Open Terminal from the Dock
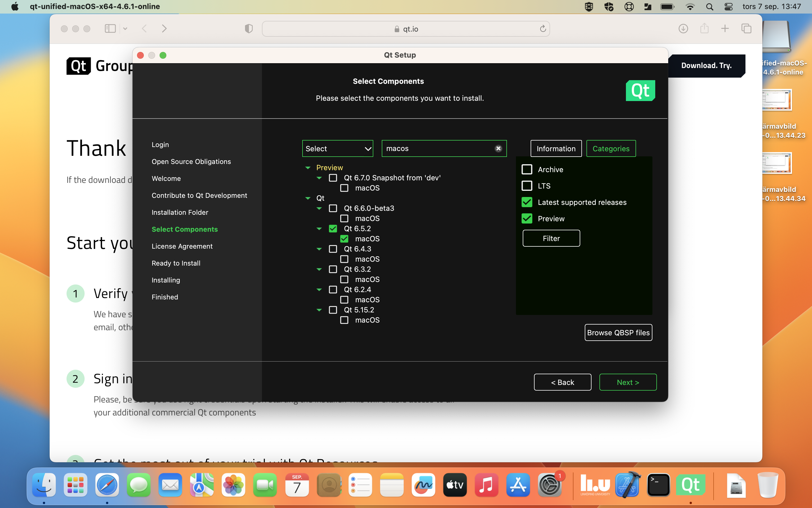812x508 pixels. tap(659, 485)
